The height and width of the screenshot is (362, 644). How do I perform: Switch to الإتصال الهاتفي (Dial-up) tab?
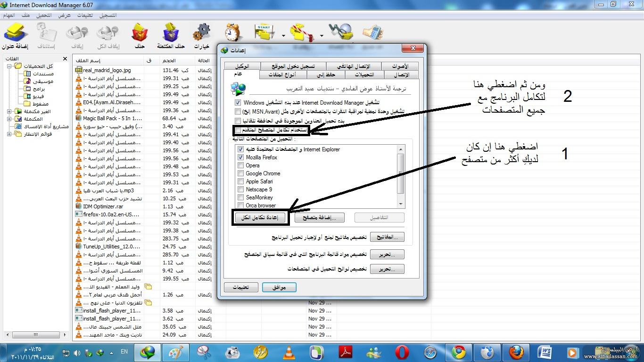[x=355, y=66]
